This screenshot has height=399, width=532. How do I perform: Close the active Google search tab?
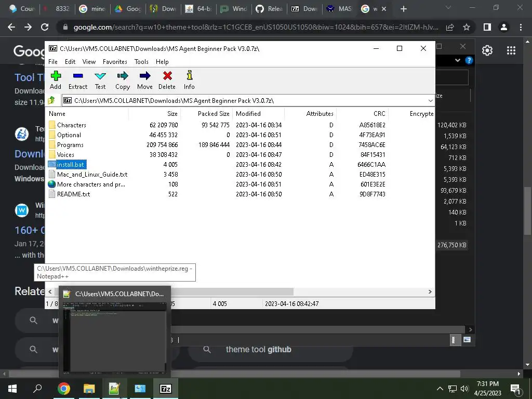pos(384,9)
